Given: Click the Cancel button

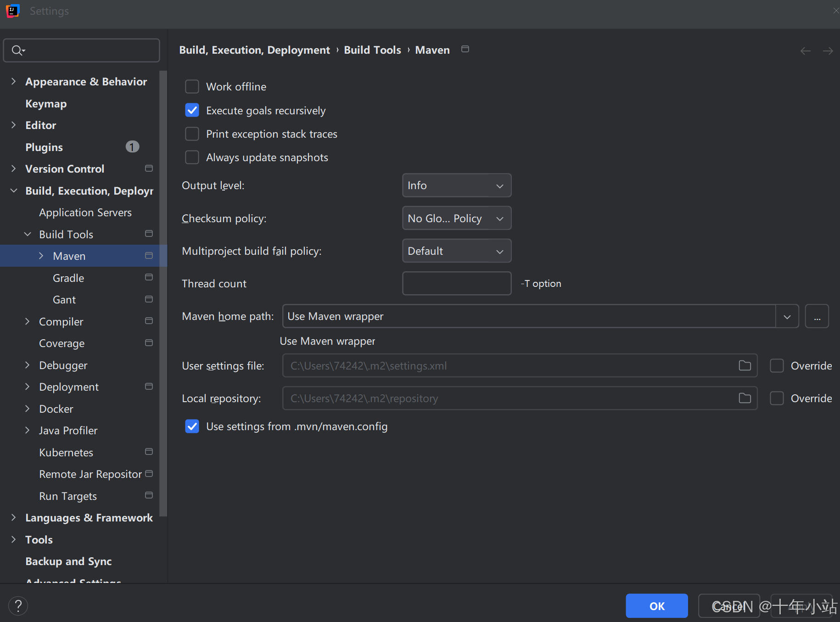Looking at the screenshot, I should 729,606.
